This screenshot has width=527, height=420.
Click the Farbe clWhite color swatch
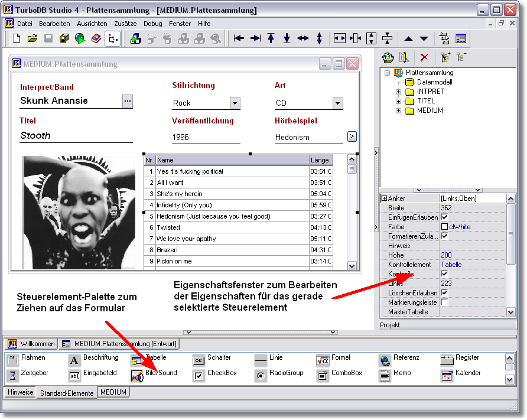[444, 227]
